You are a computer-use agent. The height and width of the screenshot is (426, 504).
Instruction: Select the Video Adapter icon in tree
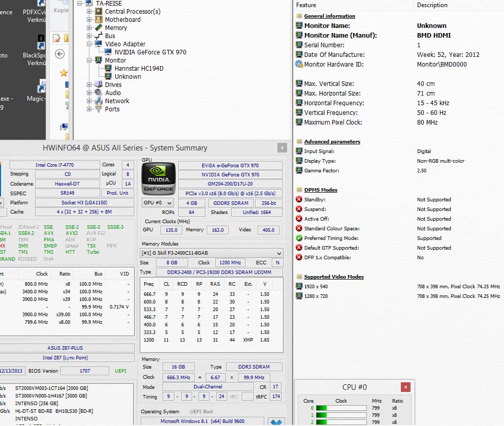click(99, 44)
